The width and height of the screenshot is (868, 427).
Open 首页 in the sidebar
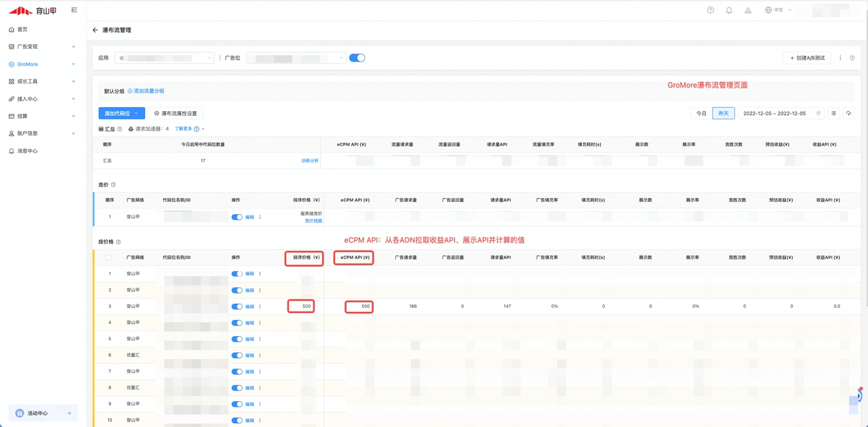pyautogui.click(x=22, y=30)
